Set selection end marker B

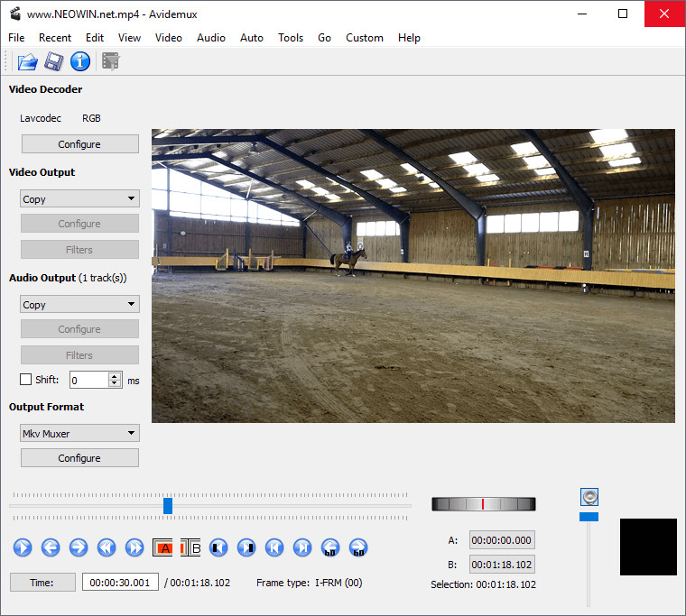190,547
